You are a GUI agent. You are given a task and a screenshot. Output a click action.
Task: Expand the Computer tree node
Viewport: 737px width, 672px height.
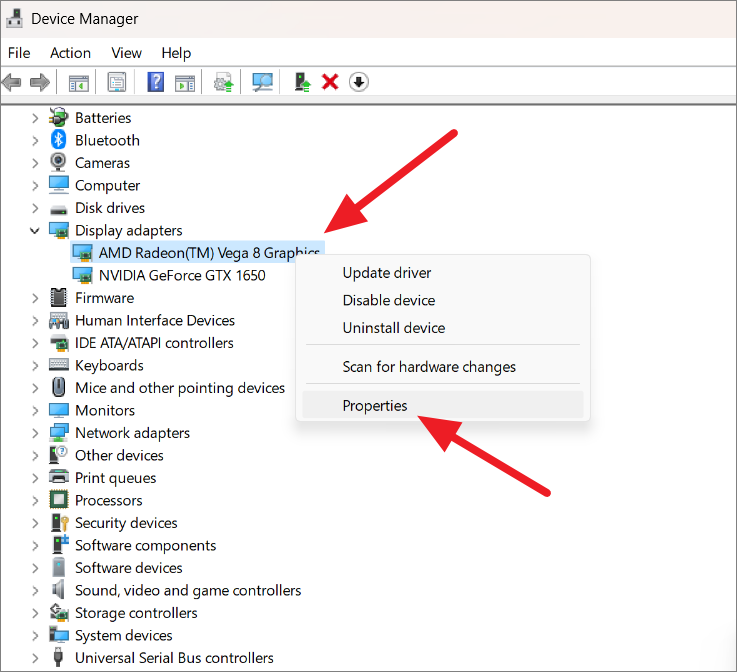click(35, 185)
